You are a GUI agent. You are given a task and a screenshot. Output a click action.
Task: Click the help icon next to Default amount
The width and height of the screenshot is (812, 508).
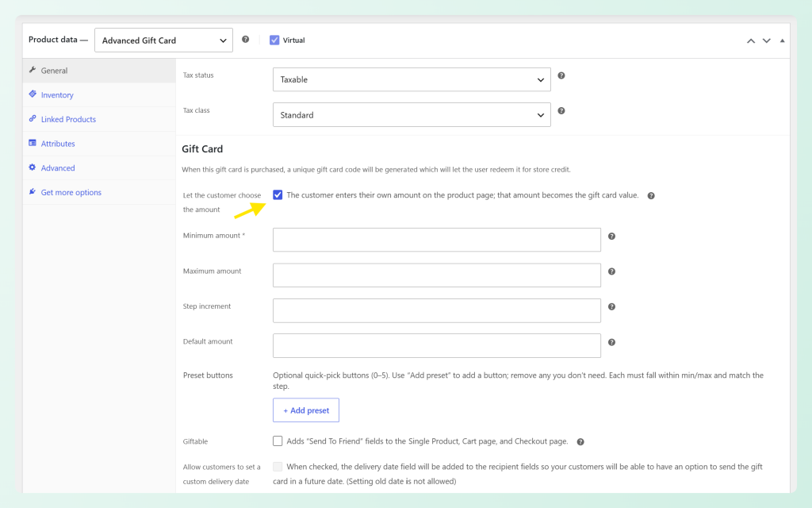pos(611,343)
